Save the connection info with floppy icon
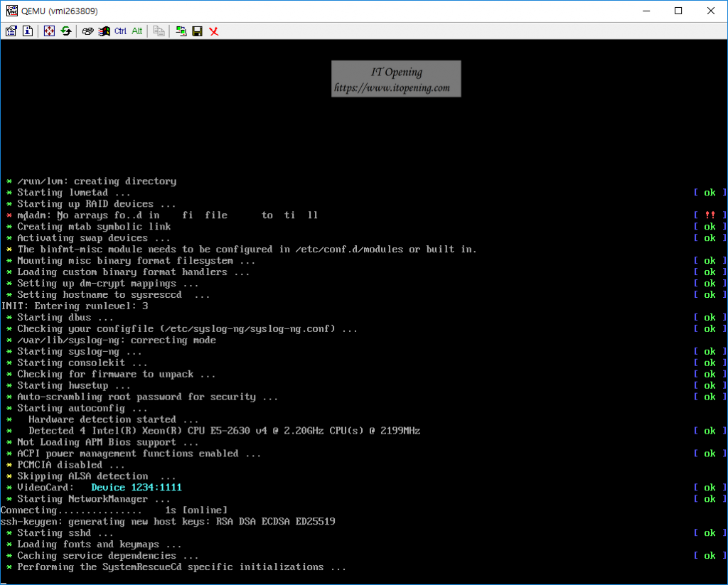728x585 pixels. pos(197,31)
